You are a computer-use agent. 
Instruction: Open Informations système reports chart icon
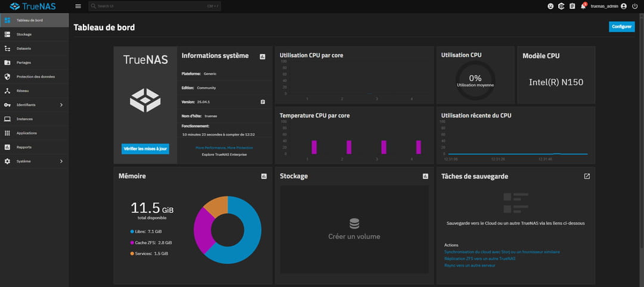262,56
